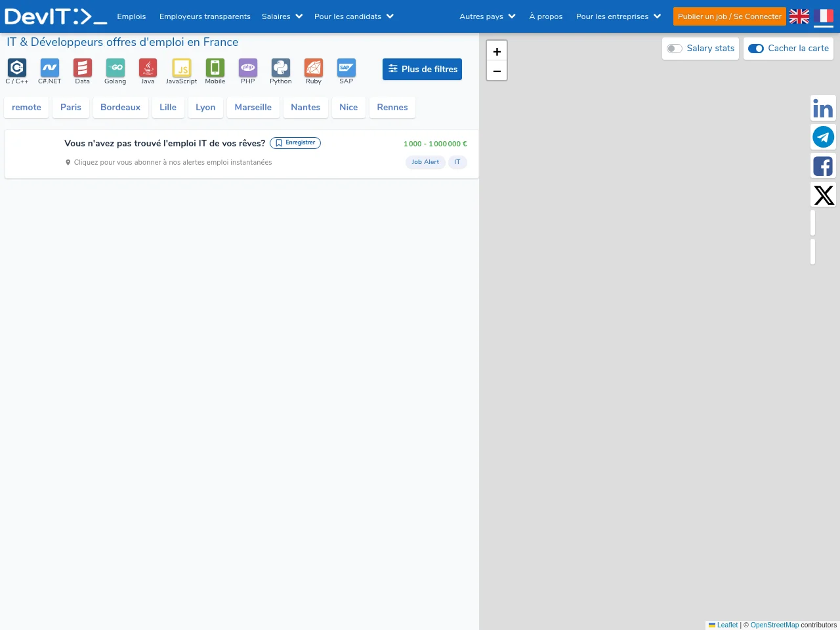
Task: Toggle Cacher la carte switch
Action: pyautogui.click(x=756, y=49)
